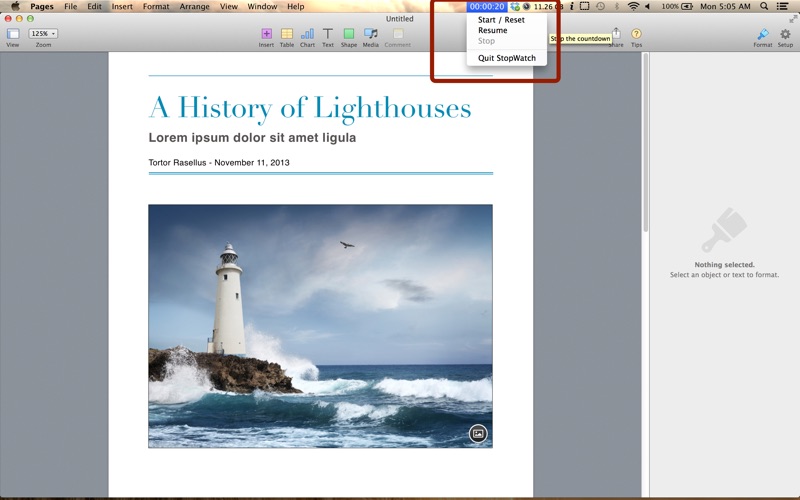Toggle the Setup inspector panel
This screenshot has height=500, width=800.
[x=785, y=34]
